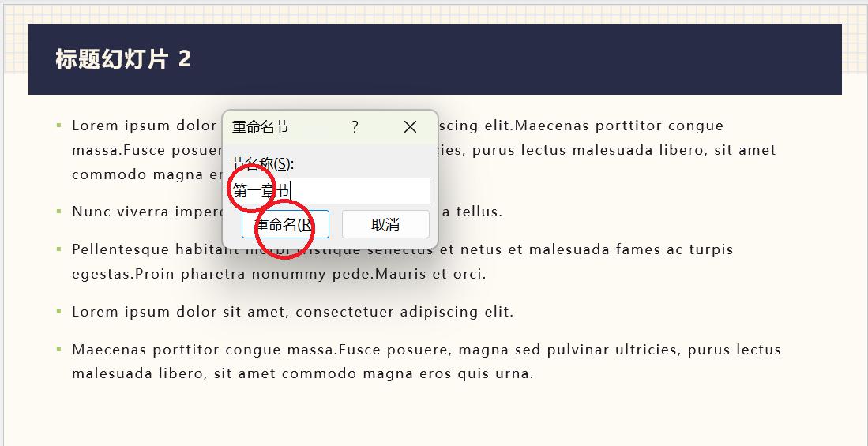Screen dimensions: 868x446
Task: Click the first paragraph's green bullet marker
Action: [58, 126]
